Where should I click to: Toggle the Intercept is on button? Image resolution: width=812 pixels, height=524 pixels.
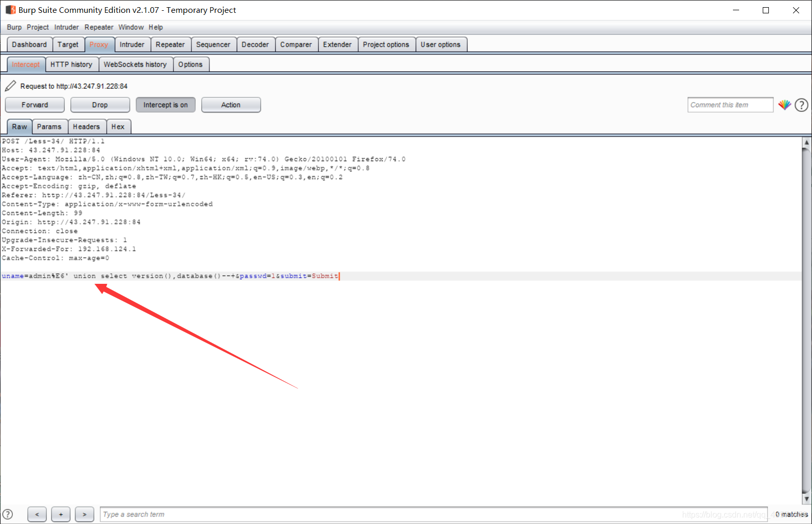coord(165,105)
